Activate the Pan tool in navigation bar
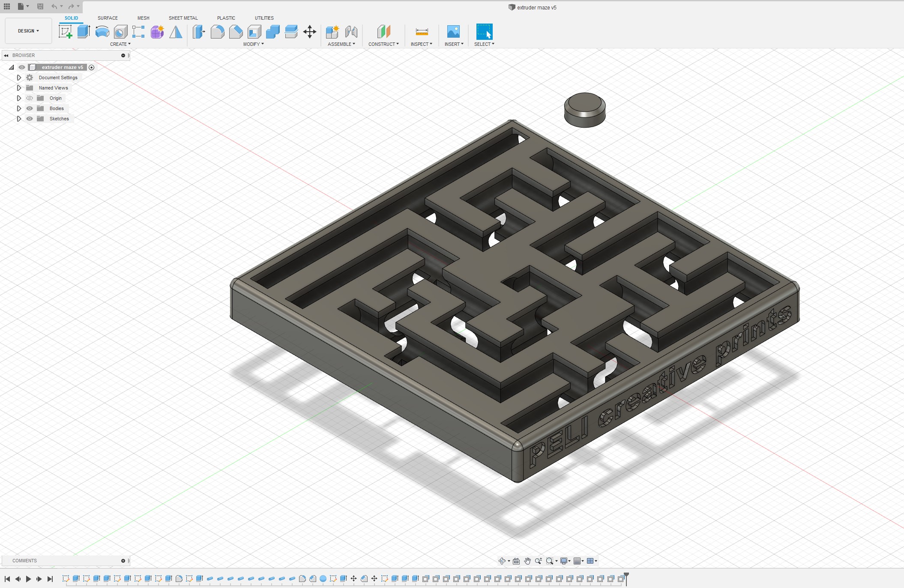The height and width of the screenshot is (588, 904). [x=528, y=561]
